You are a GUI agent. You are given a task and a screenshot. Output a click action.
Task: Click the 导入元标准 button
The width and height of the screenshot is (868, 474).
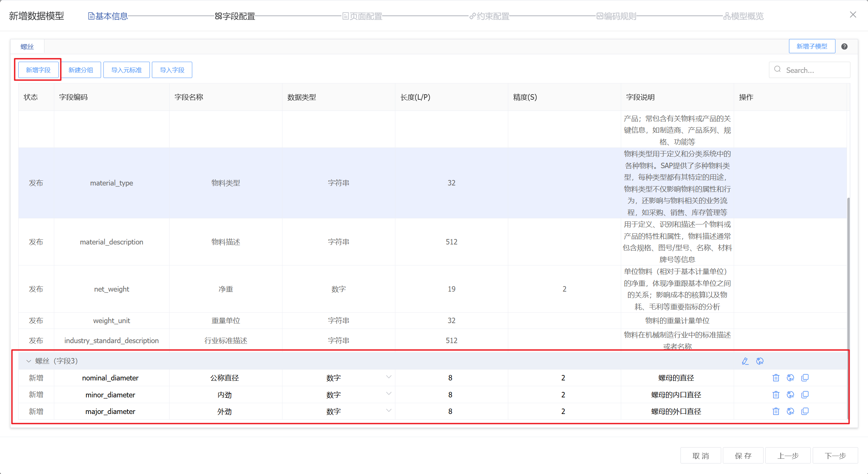(x=126, y=70)
